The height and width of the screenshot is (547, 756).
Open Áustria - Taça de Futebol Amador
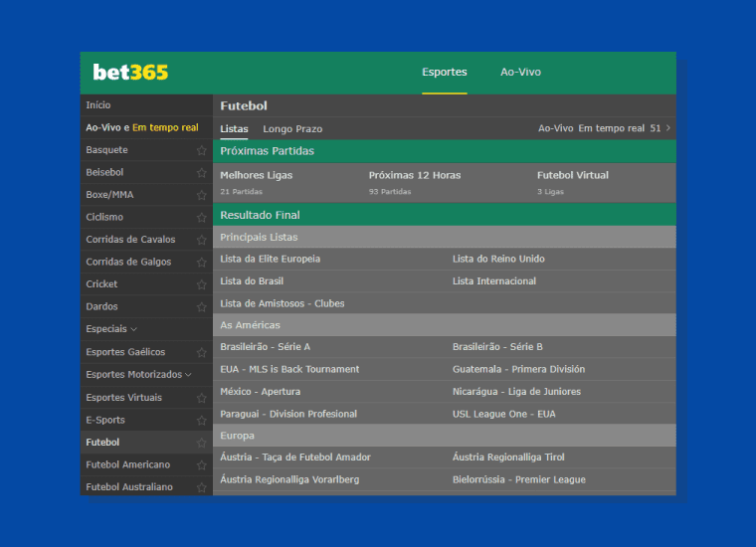click(295, 456)
